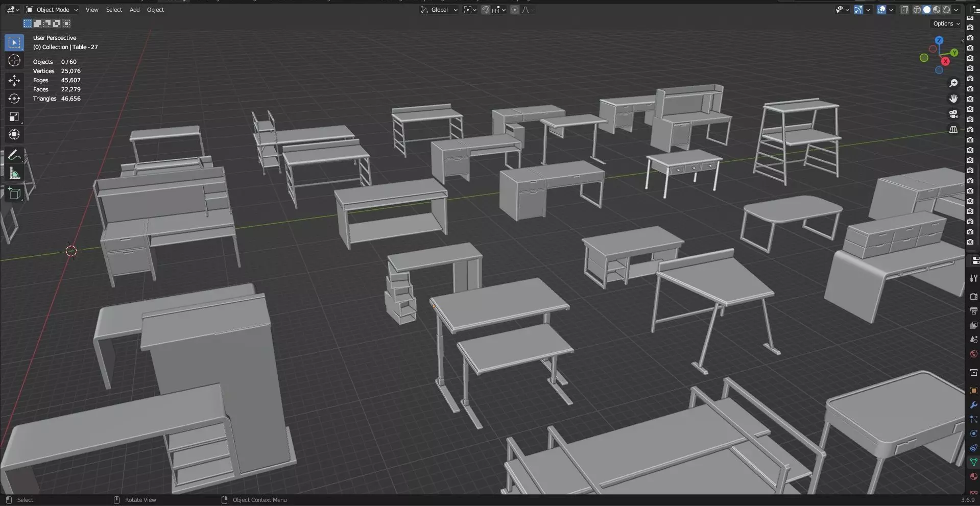
Task: Switch perspective/orthographic with grid icon
Action: (x=953, y=130)
